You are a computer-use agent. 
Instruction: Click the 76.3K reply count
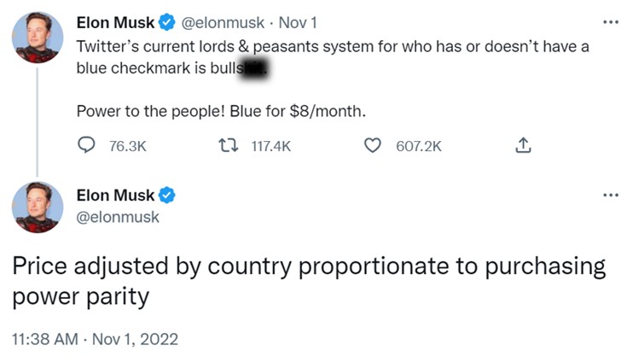128,147
